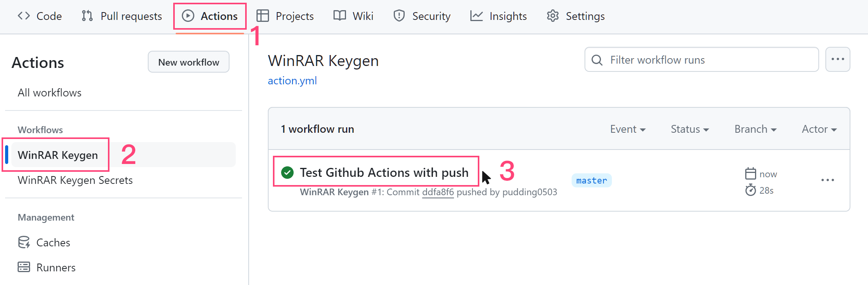This screenshot has height=285, width=868.
Task: Click the Runners server icon
Action: click(24, 267)
